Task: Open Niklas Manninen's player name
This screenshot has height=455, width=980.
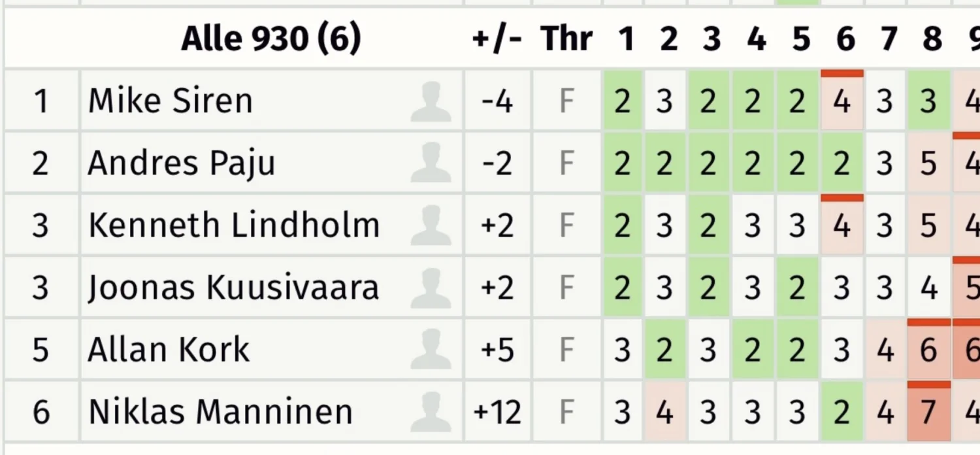Action: coord(220,412)
